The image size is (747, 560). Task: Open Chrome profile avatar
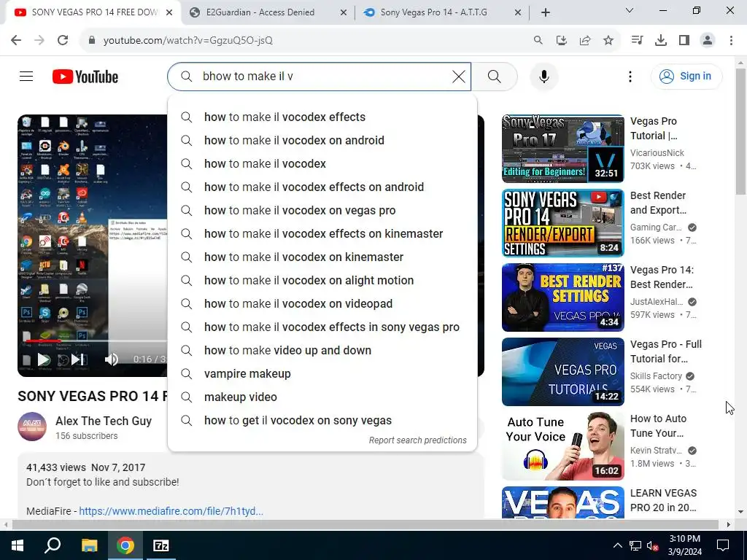(x=708, y=41)
